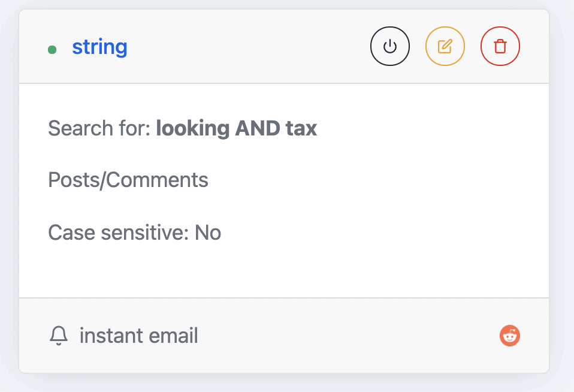574x392 pixels.
Task: Click the green active status dot
Action: 52,50
